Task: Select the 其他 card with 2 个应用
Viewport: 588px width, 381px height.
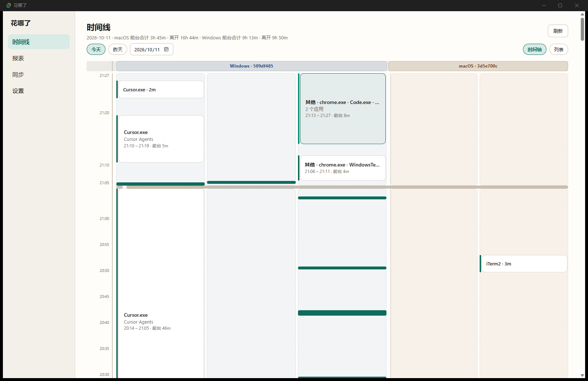Action: point(342,109)
